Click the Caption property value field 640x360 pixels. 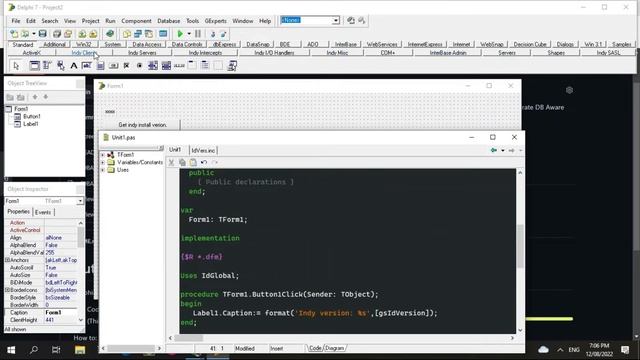click(x=60, y=312)
